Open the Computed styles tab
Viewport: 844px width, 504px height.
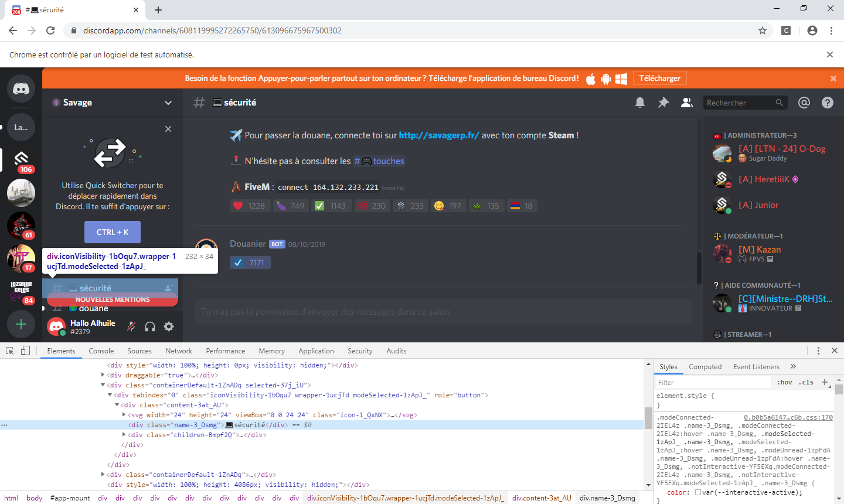pos(705,367)
